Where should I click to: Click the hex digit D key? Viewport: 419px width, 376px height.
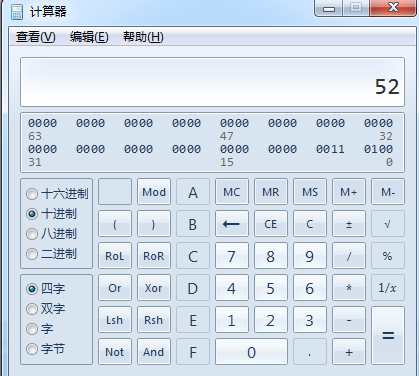(193, 288)
